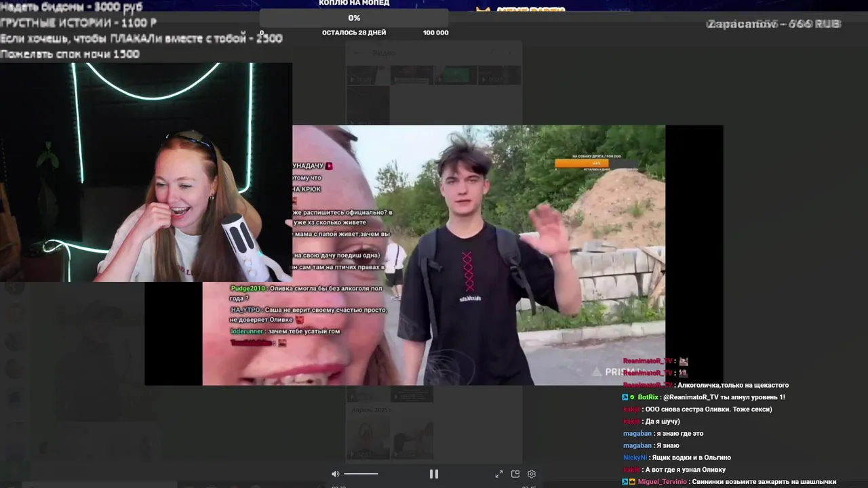Click the 'Если хочешь, чтобы ПЛАКАЛи вместе' line
The height and width of the screenshot is (488, 868).
[141, 39]
